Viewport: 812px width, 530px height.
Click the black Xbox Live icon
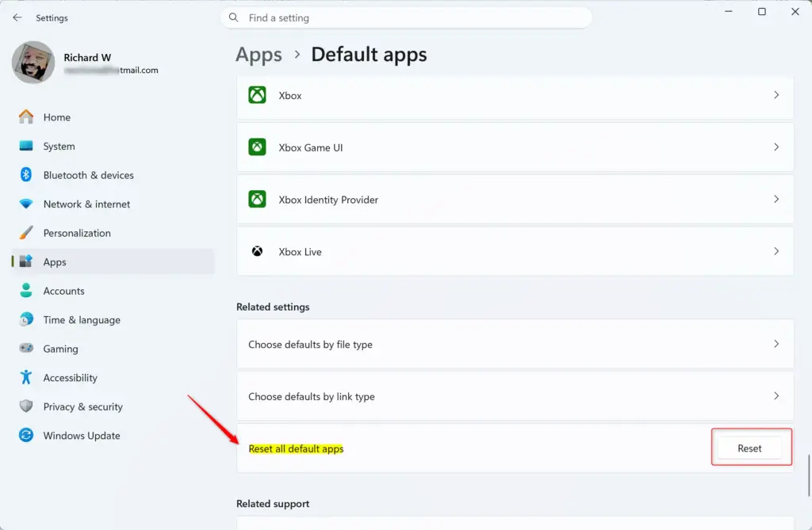(x=258, y=252)
